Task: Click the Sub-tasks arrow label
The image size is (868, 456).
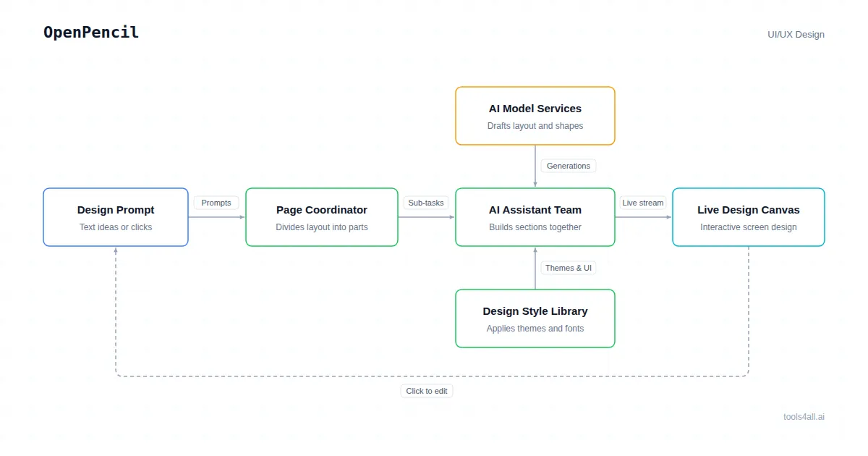Action: click(426, 203)
